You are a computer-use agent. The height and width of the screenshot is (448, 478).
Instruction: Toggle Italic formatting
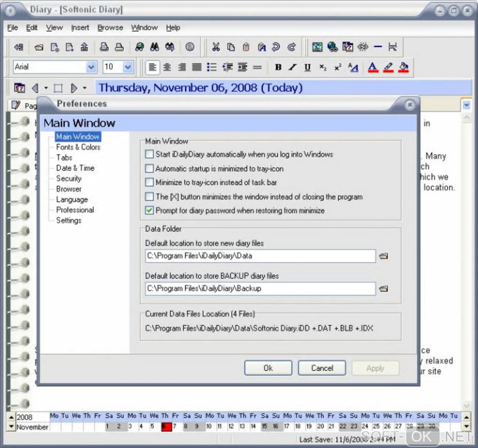click(x=292, y=67)
